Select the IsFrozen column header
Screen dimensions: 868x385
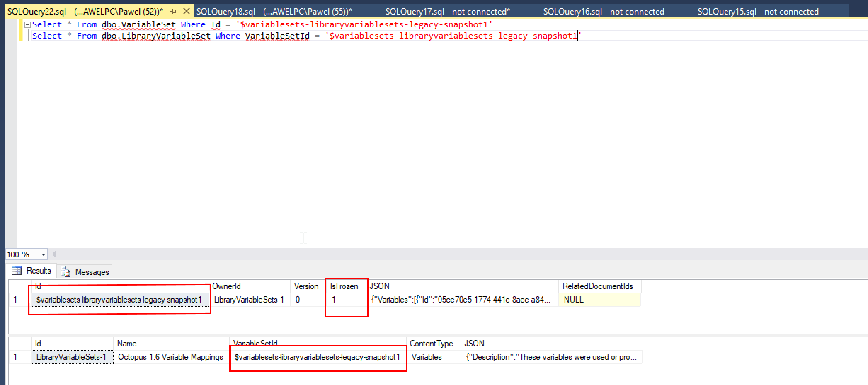point(344,286)
